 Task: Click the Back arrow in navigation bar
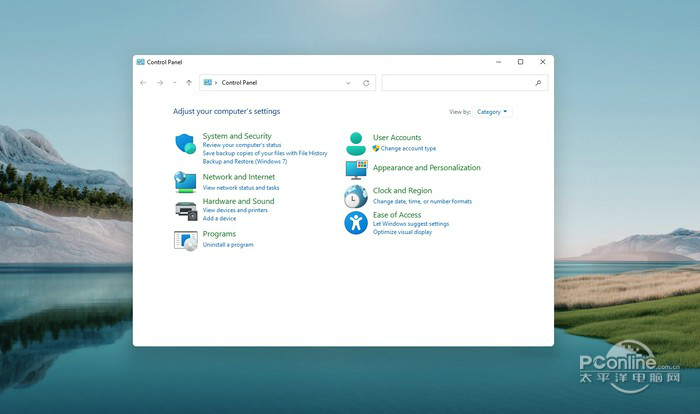(x=143, y=83)
